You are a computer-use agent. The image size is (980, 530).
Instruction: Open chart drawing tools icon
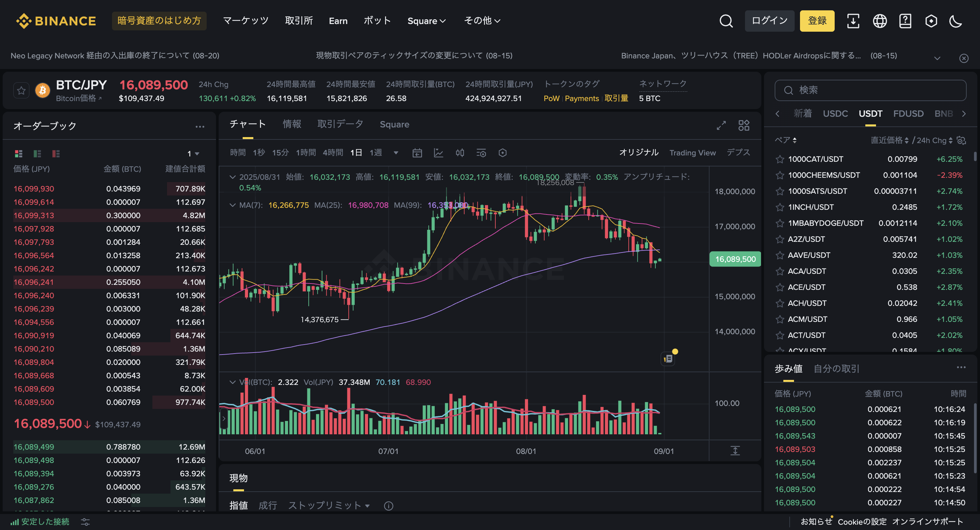click(438, 153)
